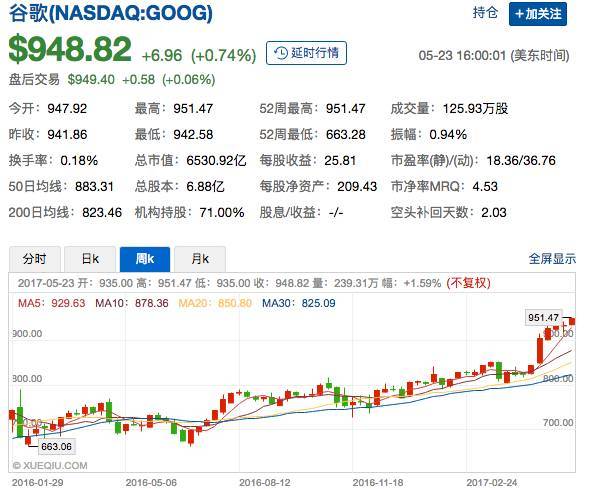589x489 pixels.
Task: Switch to the 月k monthly chart tab
Action: point(200,259)
